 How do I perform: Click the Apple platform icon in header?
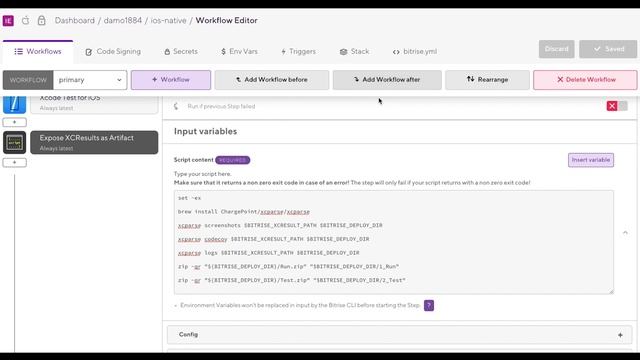click(25, 20)
